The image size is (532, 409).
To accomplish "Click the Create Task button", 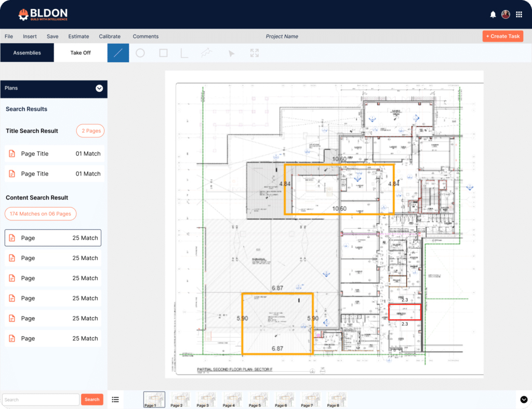I will point(502,36).
